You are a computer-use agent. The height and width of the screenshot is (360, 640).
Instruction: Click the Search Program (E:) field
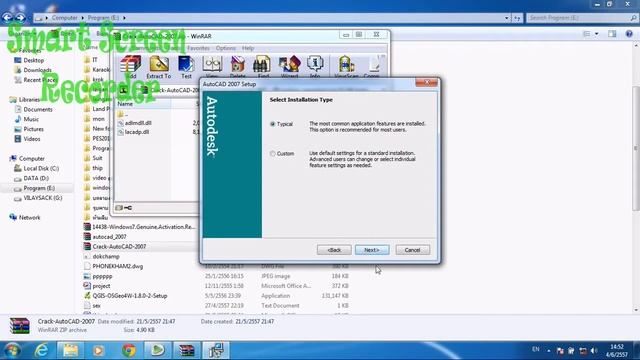(x=582, y=18)
